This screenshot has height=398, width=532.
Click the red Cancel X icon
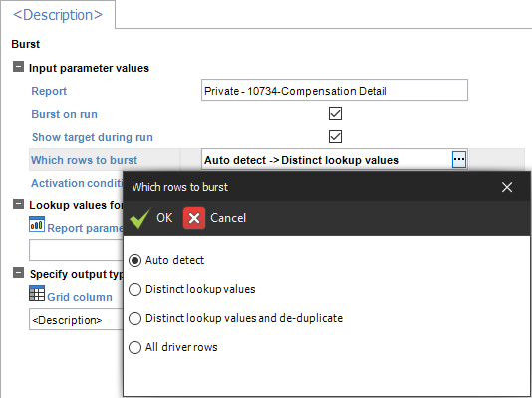click(194, 218)
